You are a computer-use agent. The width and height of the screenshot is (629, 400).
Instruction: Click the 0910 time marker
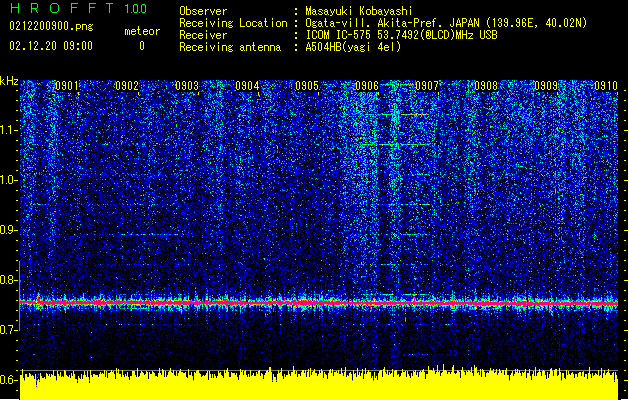[x=606, y=86]
